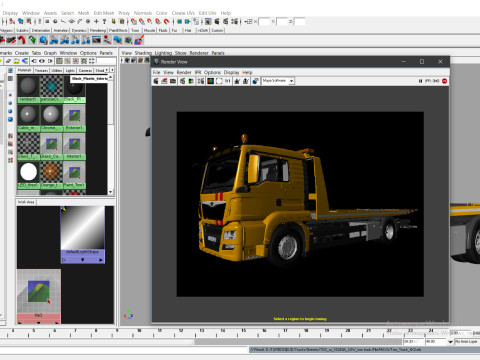Viewport: 480px width, 360px height.
Task: Select the Lights tab in Hypershade
Action: [70, 70]
